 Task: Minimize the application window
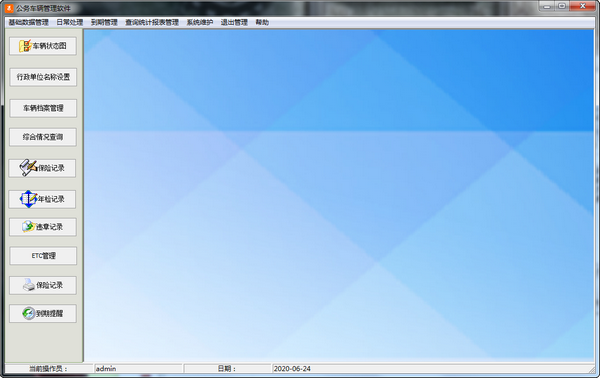(x=547, y=6)
